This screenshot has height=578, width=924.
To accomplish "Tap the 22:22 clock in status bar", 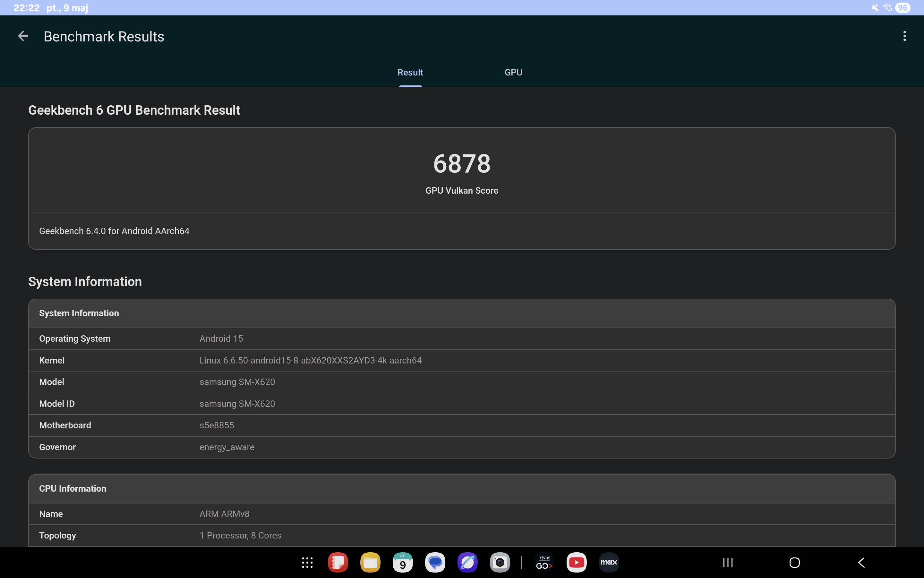I will (26, 8).
